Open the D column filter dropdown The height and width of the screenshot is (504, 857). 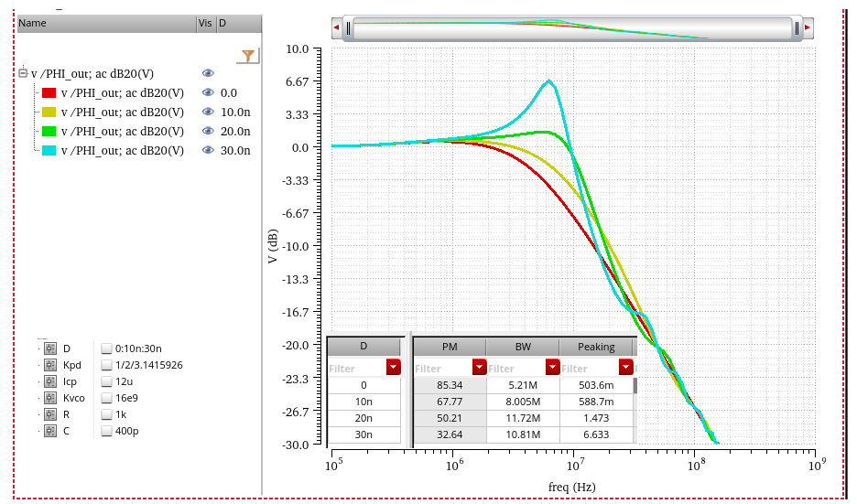point(394,367)
